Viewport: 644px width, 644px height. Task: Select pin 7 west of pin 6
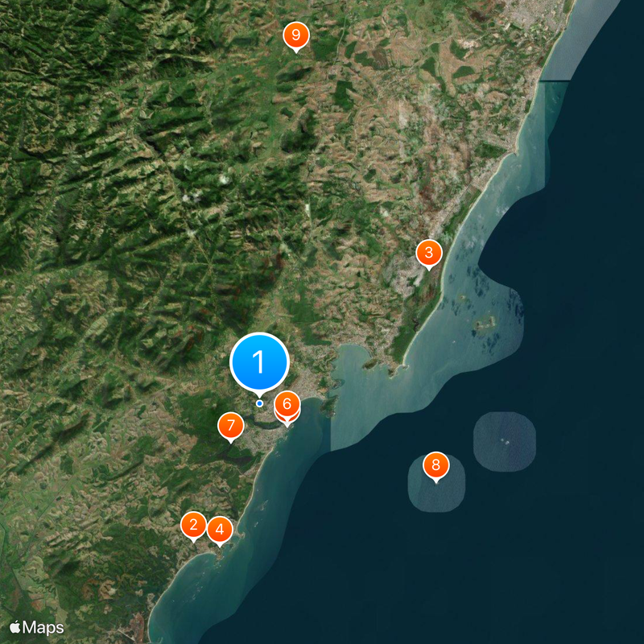pos(231,423)
